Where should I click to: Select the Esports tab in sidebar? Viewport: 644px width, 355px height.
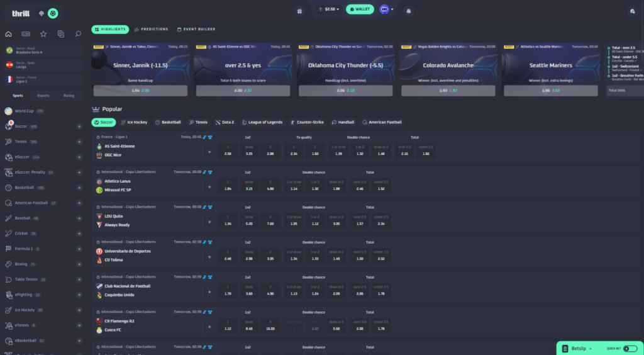click(x=43, y=96)
